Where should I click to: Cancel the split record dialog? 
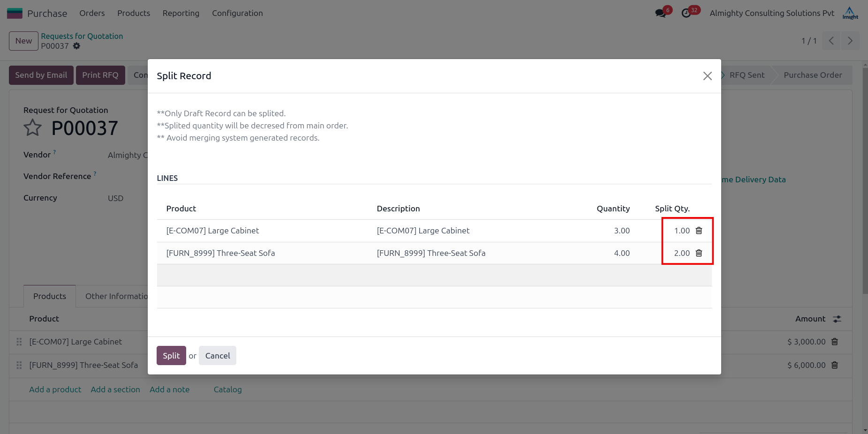click(218, 356)
